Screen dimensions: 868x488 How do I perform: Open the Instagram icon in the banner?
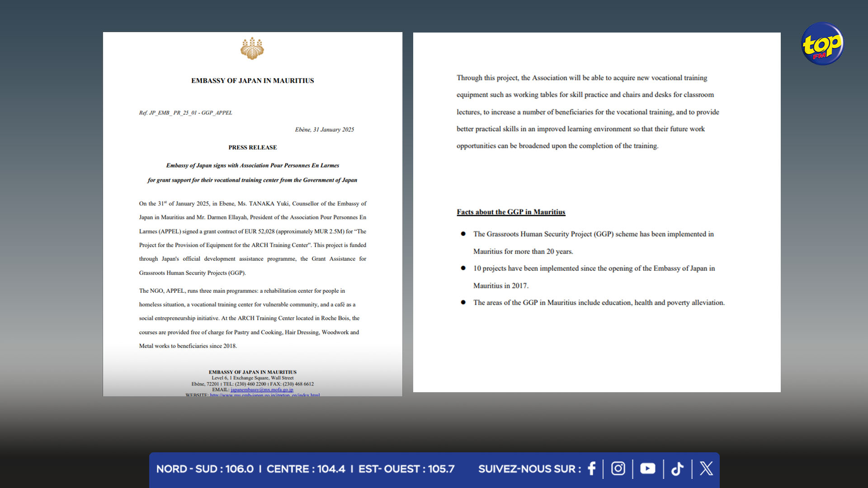[x=618, y=469]
